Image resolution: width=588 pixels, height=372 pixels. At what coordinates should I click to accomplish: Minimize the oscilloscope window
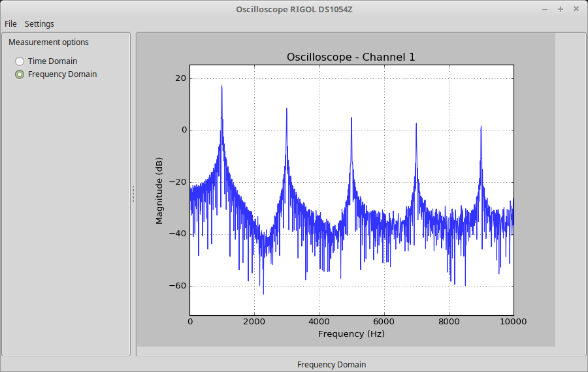545,9
